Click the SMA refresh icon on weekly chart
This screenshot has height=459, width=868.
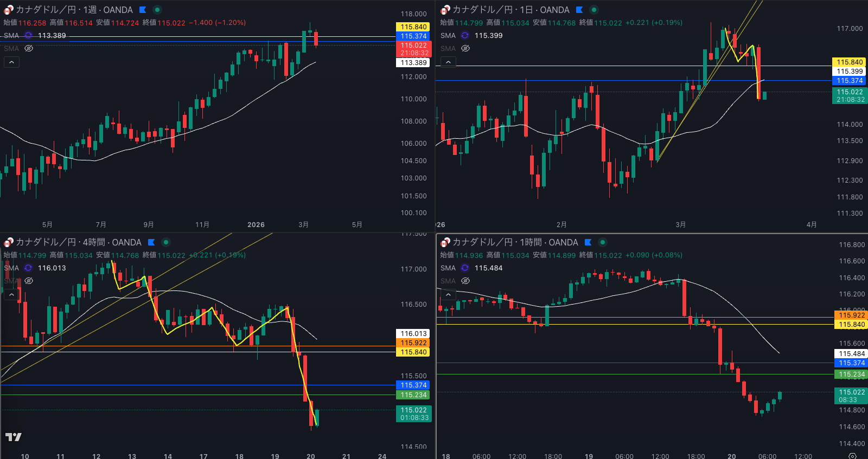click(x=28, y=35)
